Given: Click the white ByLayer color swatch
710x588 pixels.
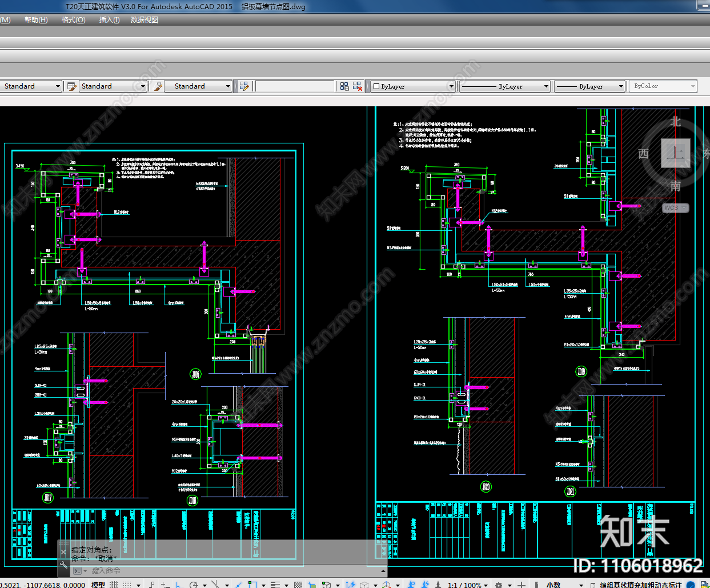Looking at the screenshot, I should click(376, 87).
